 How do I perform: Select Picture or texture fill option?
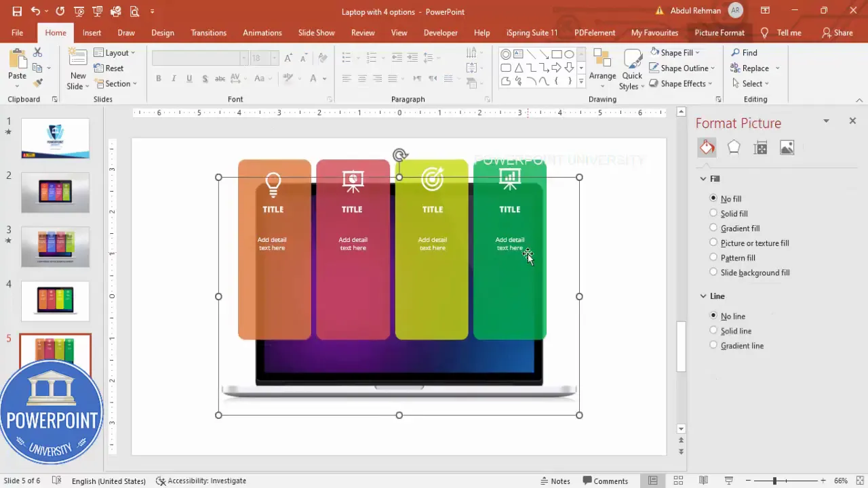(x=713, y=243)
